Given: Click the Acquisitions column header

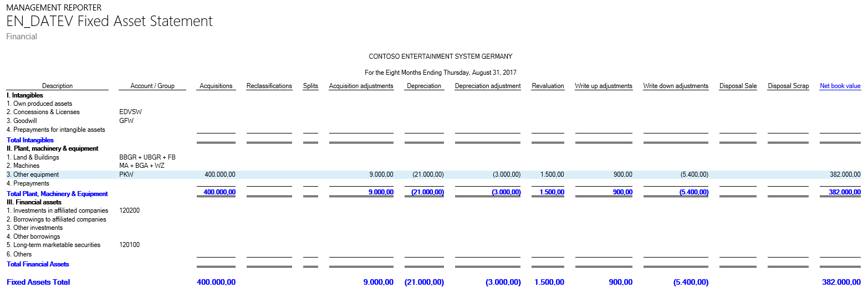Looking at the screenshot, I should [x=216, y=86].
